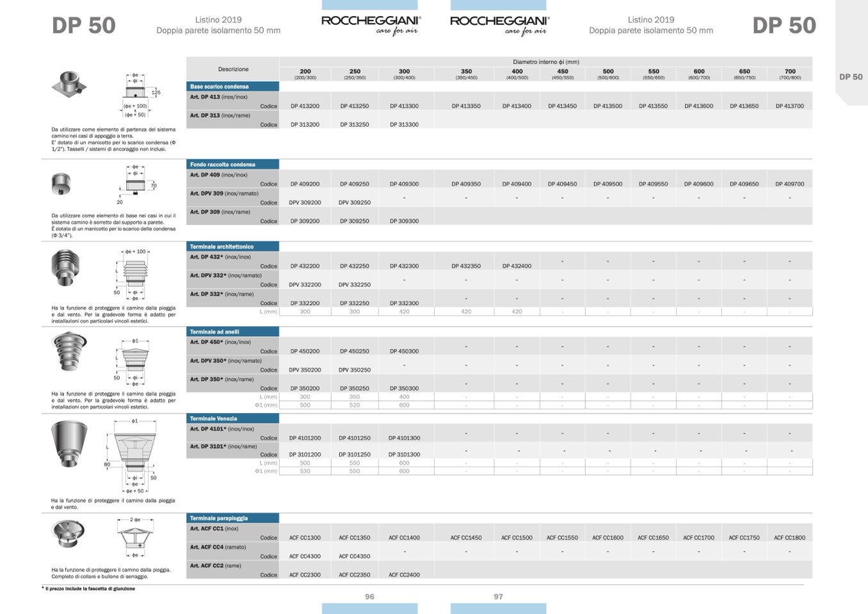The height and width of the screenshot is (614, 868).
Task: Select product code ACF CC1800
Action: click(x=789, y=538)
